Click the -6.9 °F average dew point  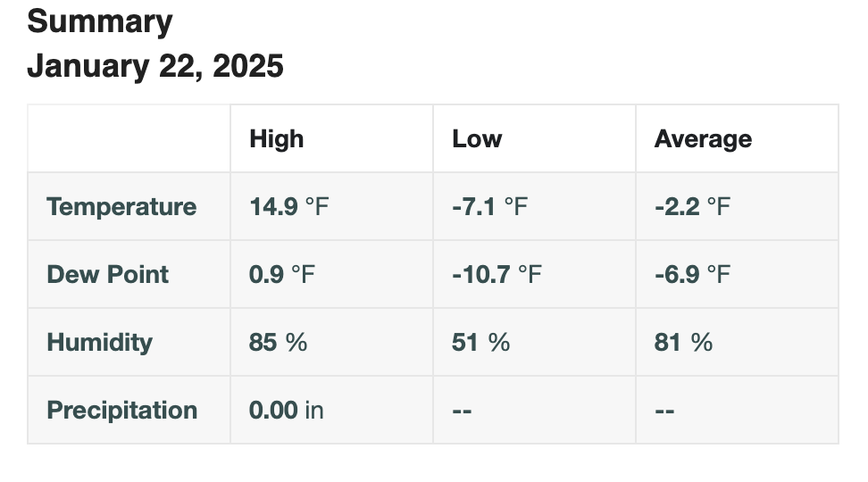pos(692,275)
